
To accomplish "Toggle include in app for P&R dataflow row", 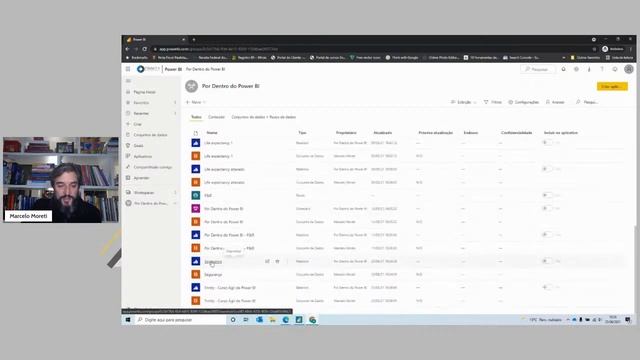I will click(547, 195).
